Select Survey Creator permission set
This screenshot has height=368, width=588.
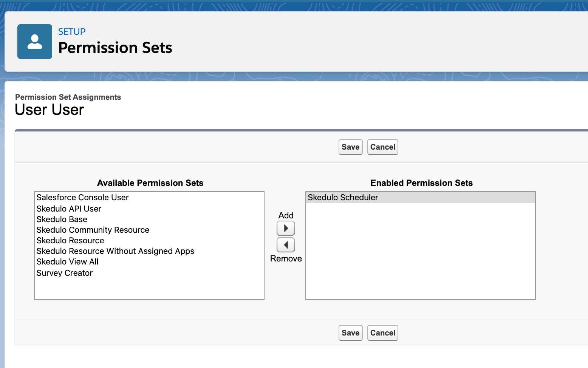pyautogui.click(x=64, y=273)
